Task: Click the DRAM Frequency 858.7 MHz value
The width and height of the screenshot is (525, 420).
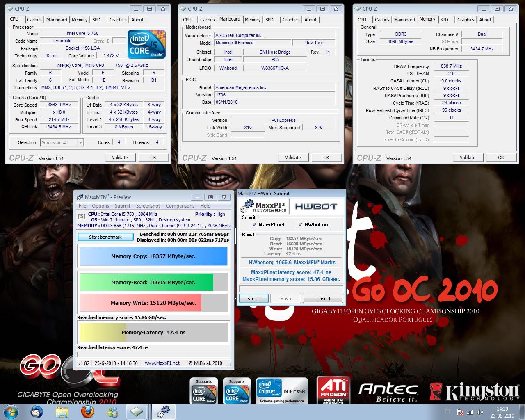Action: (x=451, y=66)
